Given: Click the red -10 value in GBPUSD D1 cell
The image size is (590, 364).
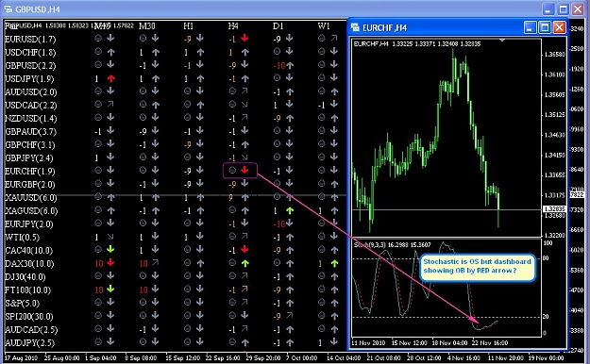Looking at the screenshot, I should 278,66.
